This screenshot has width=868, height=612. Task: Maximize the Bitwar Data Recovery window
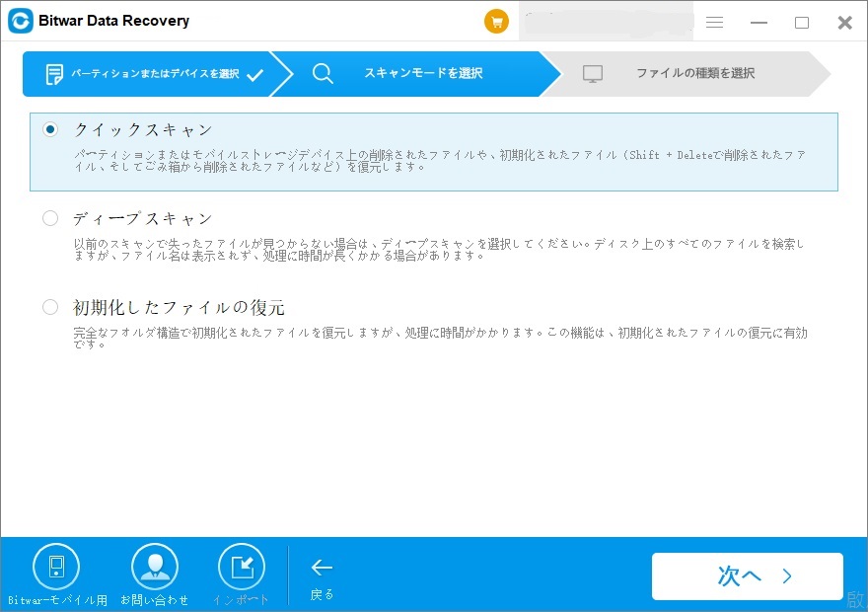[x=802, y=22]
